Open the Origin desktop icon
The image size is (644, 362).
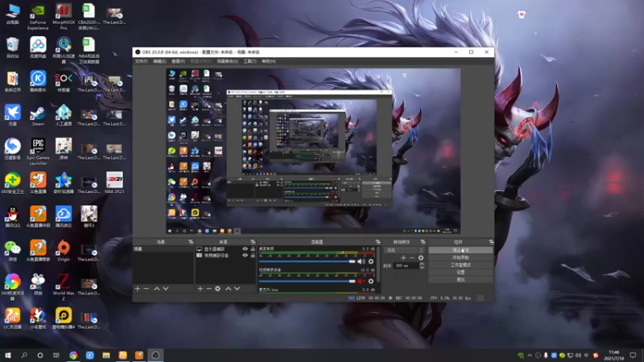click(x=64, y=251)
